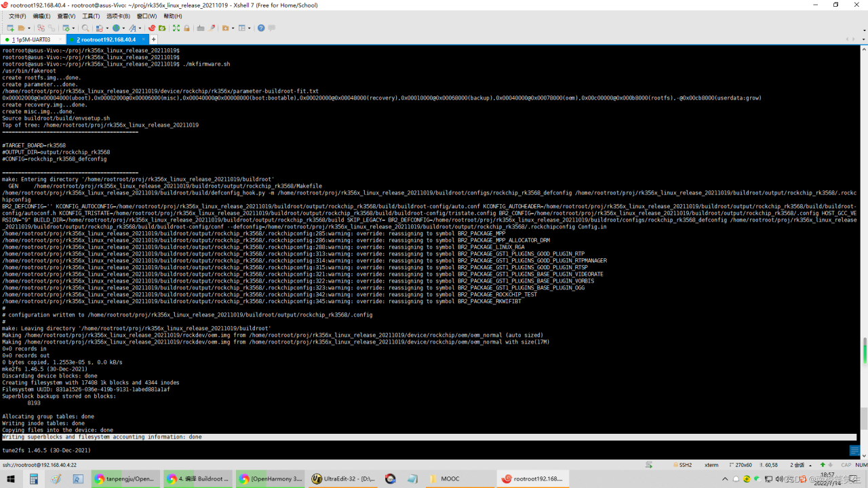Click the Find magnifier icon
Image resolution: width=868 pixels, height=488 pixels.
point(85,28)
